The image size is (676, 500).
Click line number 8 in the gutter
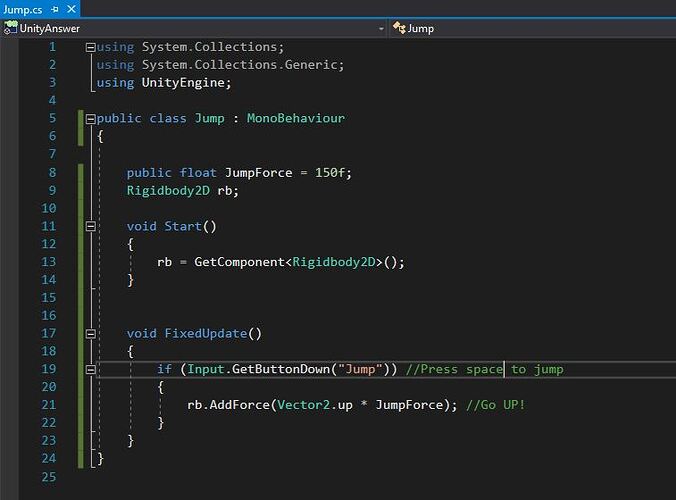pos(52,172)
